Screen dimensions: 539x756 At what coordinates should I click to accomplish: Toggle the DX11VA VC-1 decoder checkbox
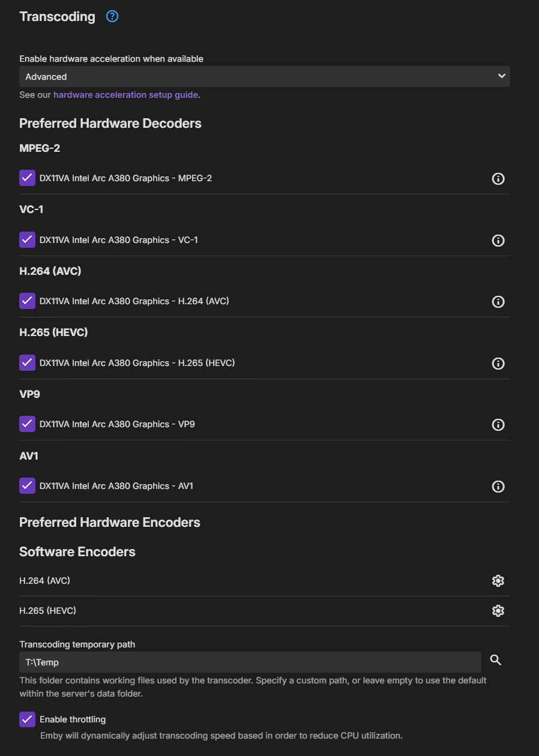click(27, 239)
